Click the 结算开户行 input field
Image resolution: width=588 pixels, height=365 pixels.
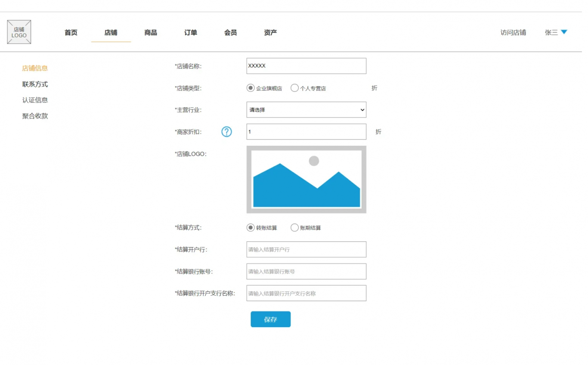click(x=306, y=250)
